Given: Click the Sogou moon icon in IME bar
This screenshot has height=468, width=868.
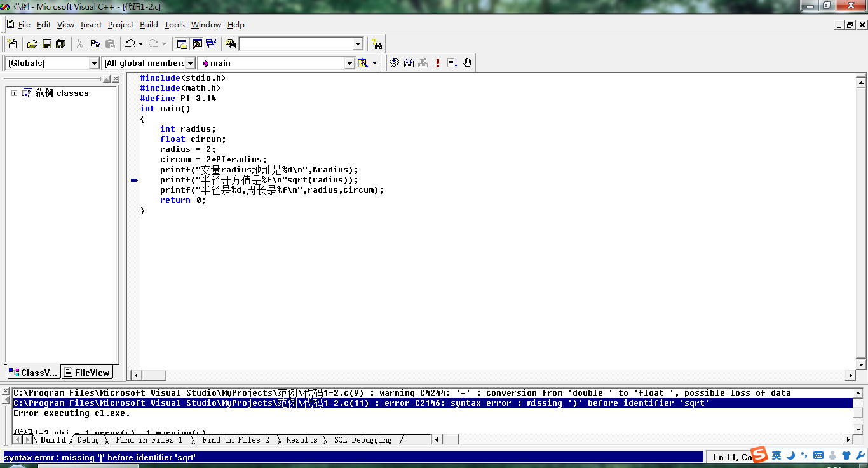Looking at the screenshot, I should coord(791,455).
